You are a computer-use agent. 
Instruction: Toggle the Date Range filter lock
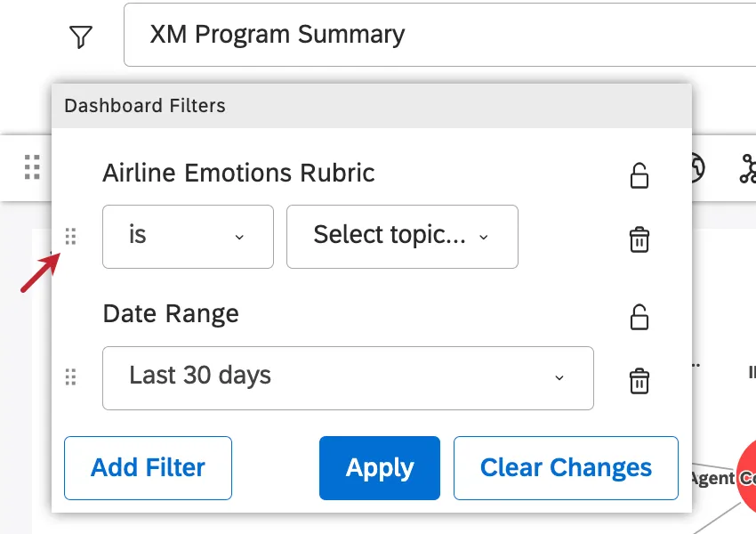[x=639, y=316]
